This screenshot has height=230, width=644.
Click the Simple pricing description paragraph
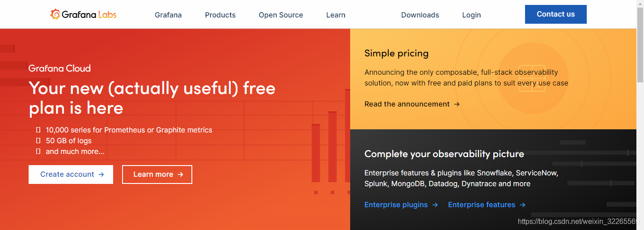click(466, 77)
